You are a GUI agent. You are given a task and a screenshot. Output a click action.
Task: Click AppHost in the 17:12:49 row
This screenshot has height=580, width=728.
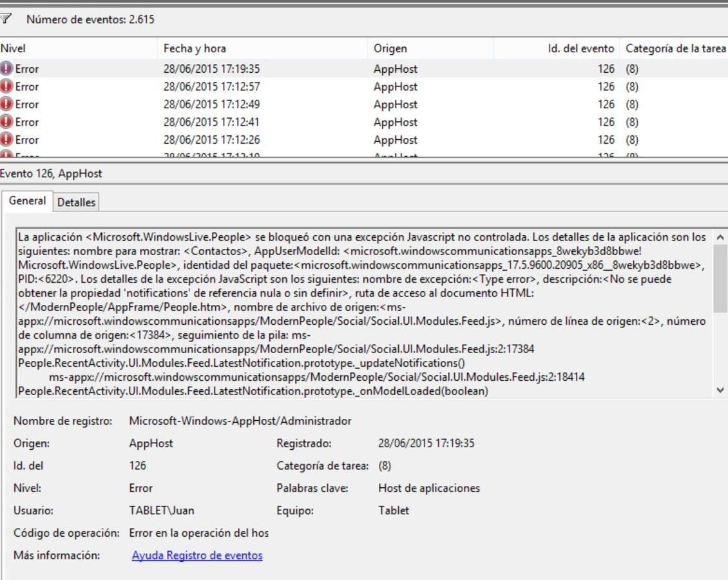(x=396, y=104)
